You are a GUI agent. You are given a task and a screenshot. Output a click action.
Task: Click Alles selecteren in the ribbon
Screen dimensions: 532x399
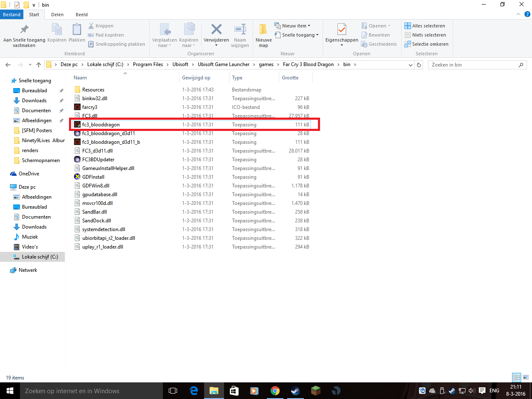[x=425, y=26]
